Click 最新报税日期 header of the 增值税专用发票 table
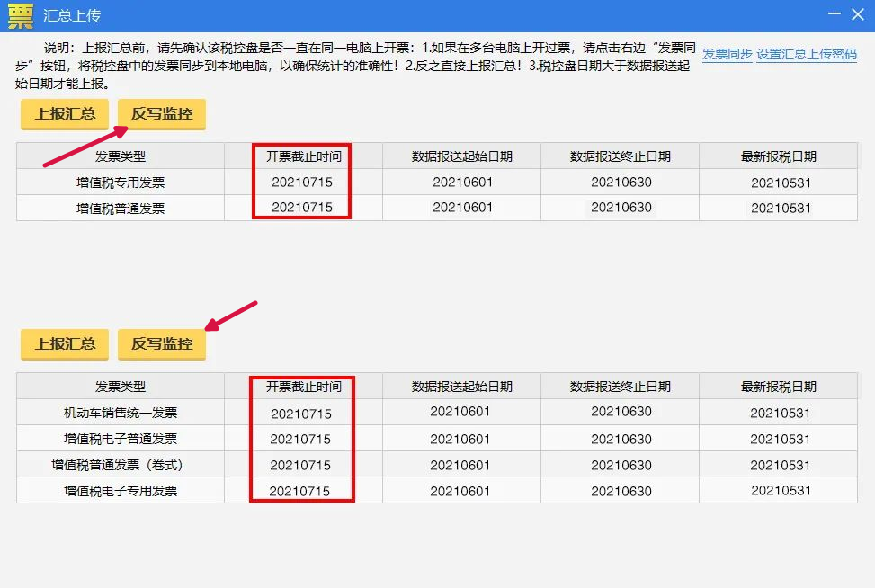This screenshot has width=875, height=588. pos(779,156)
